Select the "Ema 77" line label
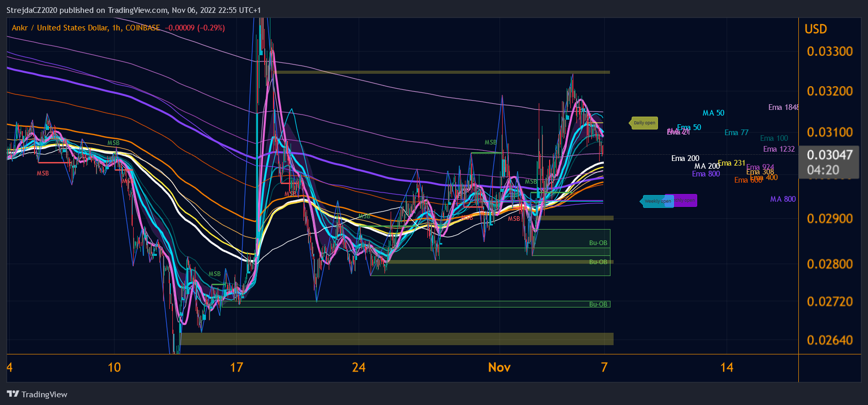The height and width of the screenshot is (405, 868). click(x=736, y=133)
